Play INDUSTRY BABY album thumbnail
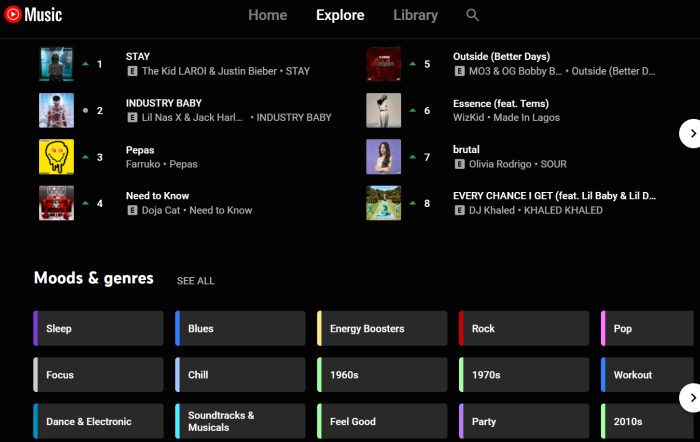The image size is (700, 442). (56, 110)
